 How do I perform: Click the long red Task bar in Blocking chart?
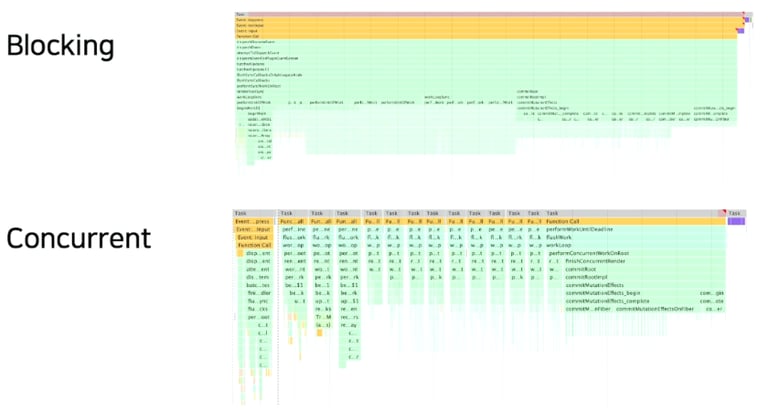(x=480, y=14)
